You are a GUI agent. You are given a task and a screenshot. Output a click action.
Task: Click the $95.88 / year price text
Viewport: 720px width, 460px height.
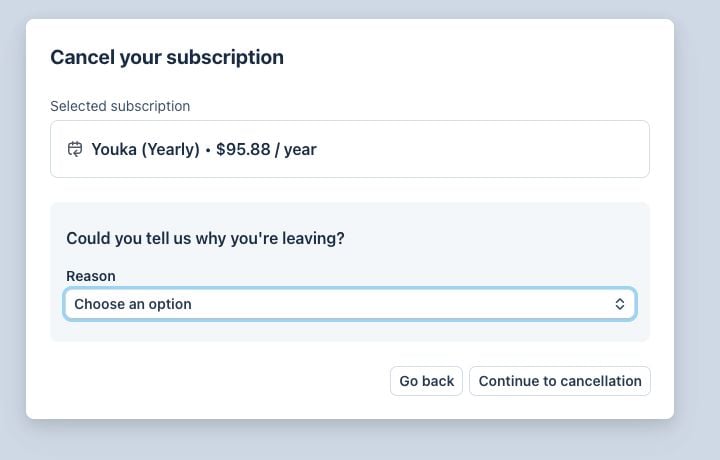(266, 149)
